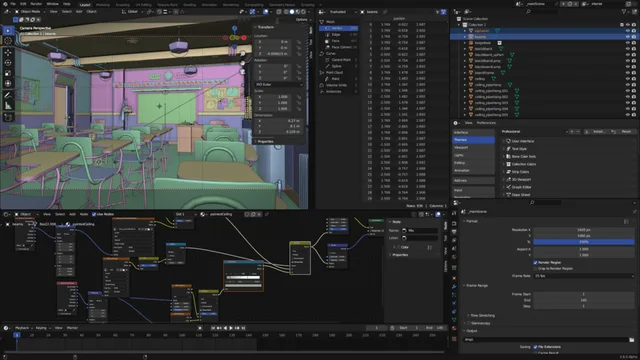Toggle the File Extensions checkbox
This screenshot has width=640, height=360.
click(x=535, y=347)
